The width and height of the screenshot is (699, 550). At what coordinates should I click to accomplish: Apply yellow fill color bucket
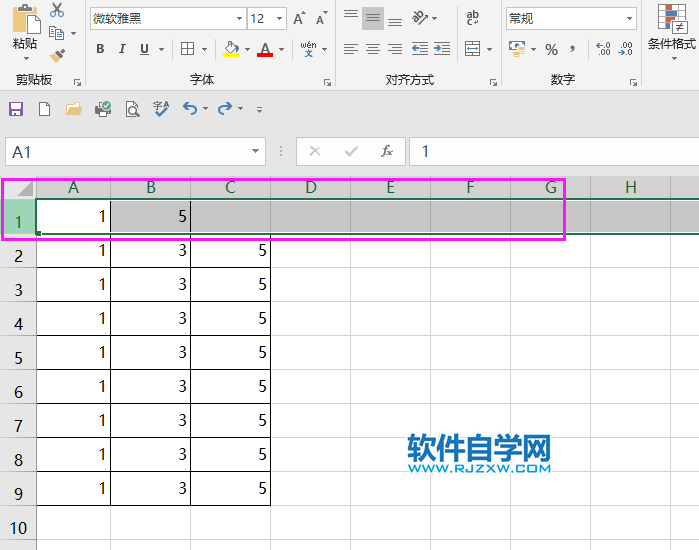click(231, 49)
